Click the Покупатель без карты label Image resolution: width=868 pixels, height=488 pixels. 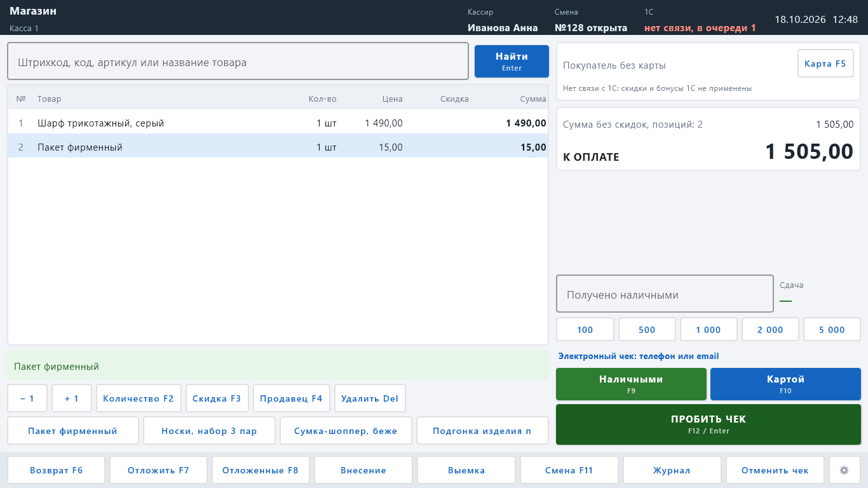[x=614, y=65]
